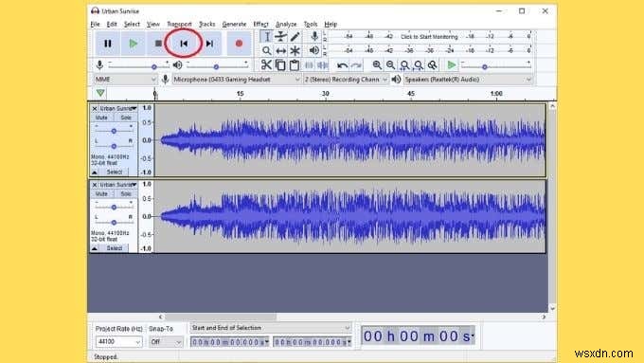Screen dimensions: 644x363
Task: Mute the first Urban Sunrise track
Action: [x=101, y=118]
